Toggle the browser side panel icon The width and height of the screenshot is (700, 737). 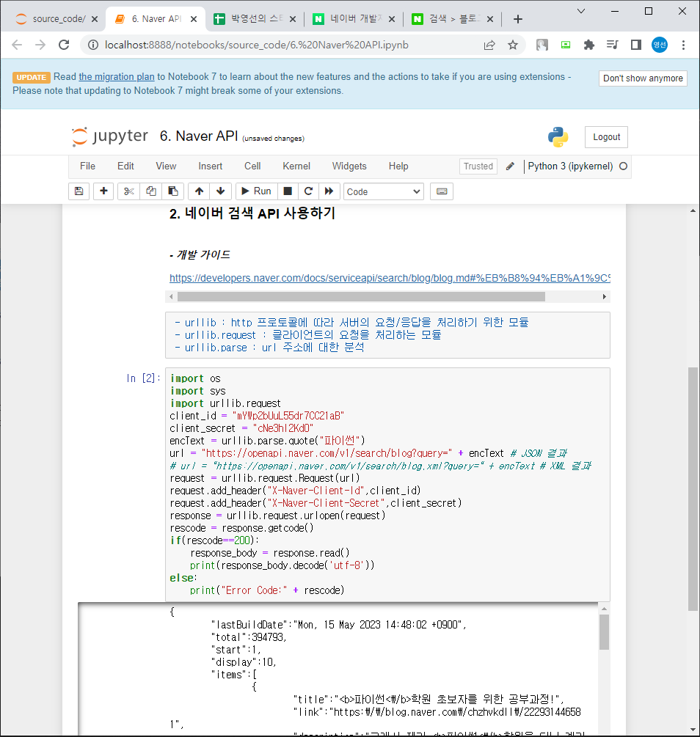pos(636,45)
